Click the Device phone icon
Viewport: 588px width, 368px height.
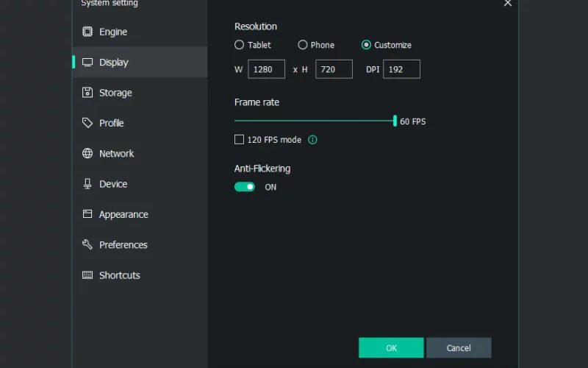[x=87, y=183]
